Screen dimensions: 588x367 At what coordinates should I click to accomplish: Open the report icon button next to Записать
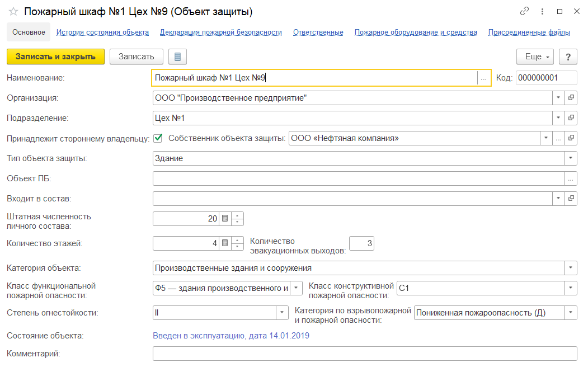click(177, 57)
